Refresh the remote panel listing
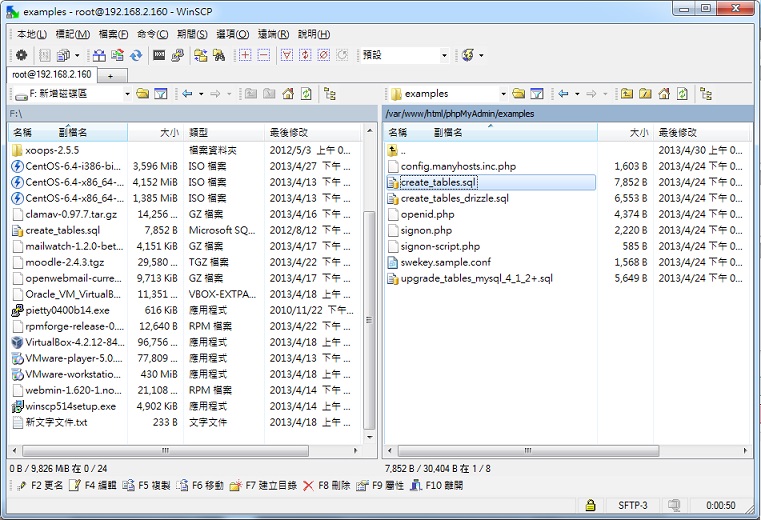 (682, 94)
